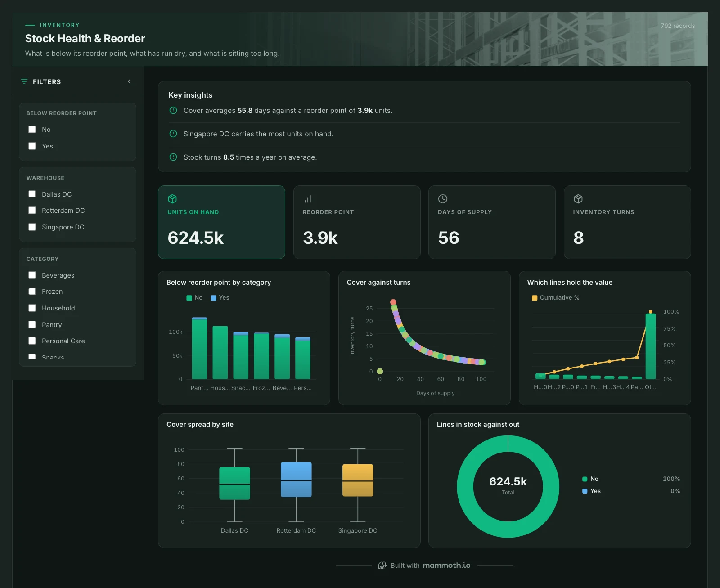Click the 'Stock Health & Reorder' title
This screenshot has width=720, height=588.
[x=85, y=38]
